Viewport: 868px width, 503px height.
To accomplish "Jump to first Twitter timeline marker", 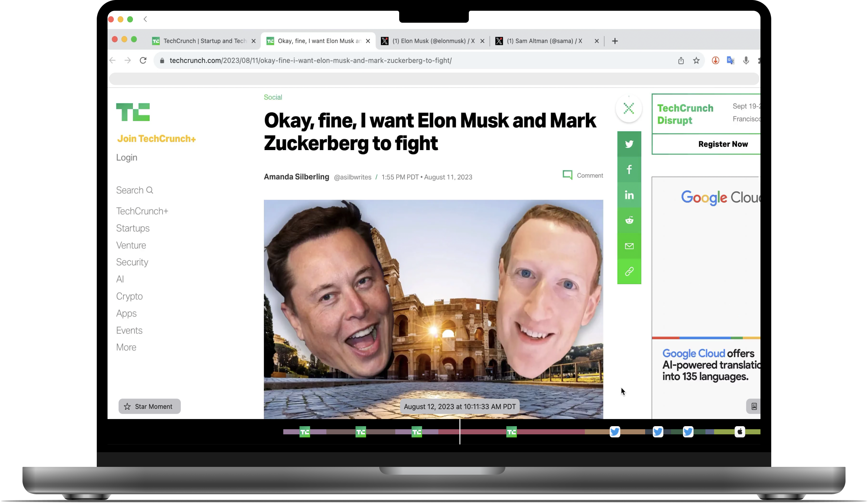I will pyautogui.click(x=615, y=432).
